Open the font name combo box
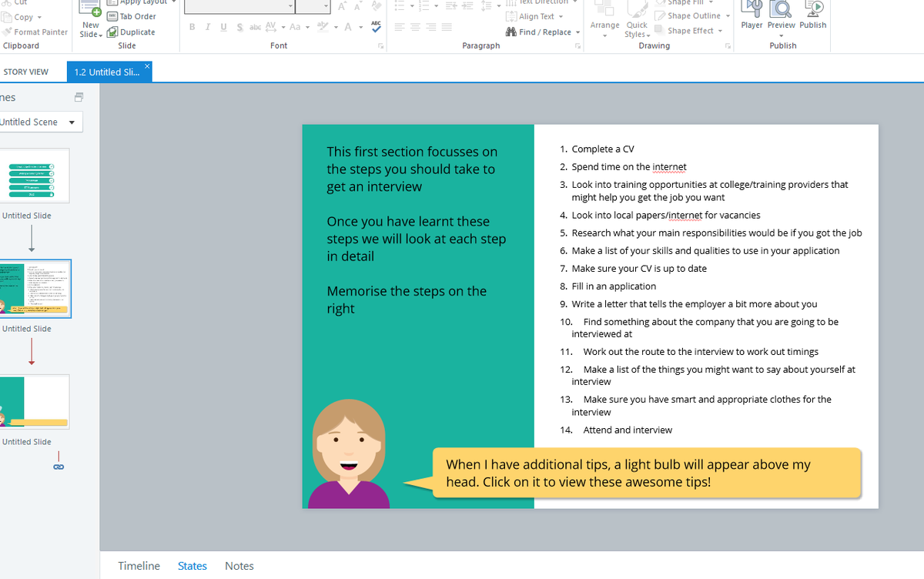Viewport: 924px width, 579px height. coord(239,6)
